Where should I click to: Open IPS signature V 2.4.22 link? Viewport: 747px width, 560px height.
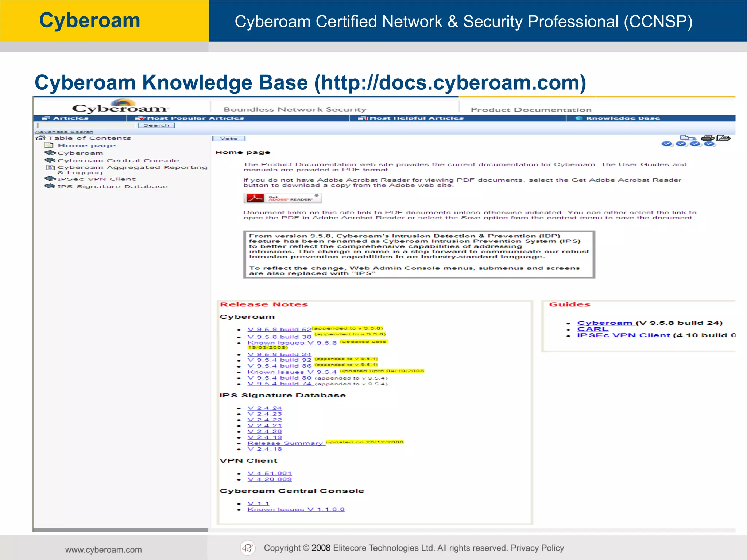(x=265, y=420)
